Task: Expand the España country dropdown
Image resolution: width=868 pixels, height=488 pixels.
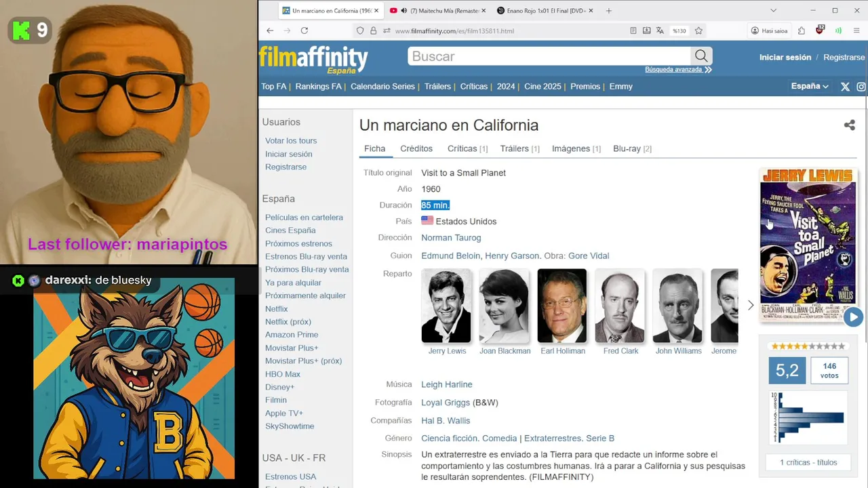Action: point(810,86)
